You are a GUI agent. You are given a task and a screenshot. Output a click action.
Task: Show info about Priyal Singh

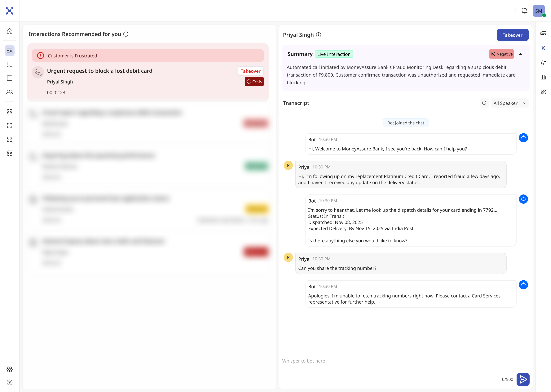click(319, 35)
